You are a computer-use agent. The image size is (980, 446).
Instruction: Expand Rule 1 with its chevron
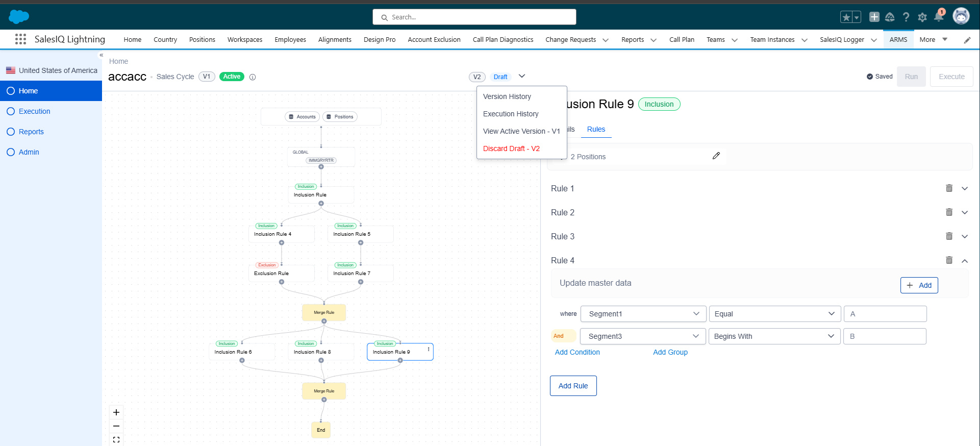click(x=965, y=188)
